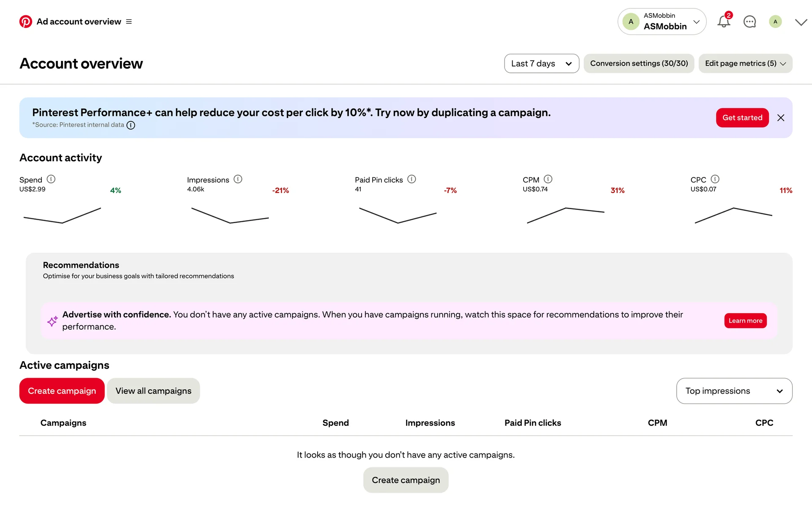Open the Top impressions sort dropdown
812x508 pixels.
pyautogui.click(x=734, y=391)
